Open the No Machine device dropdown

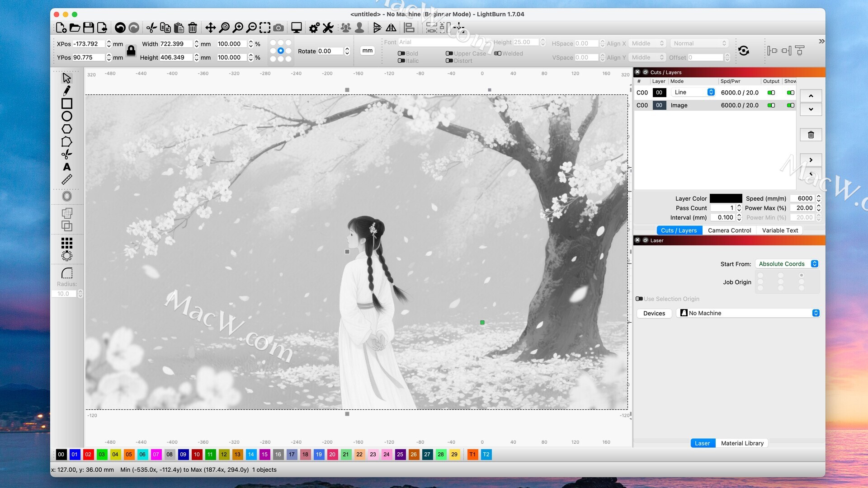749,313
